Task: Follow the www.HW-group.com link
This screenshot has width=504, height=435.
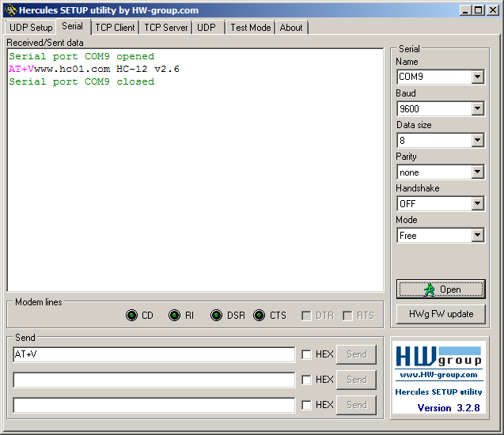Action: [x=439, y=375]
